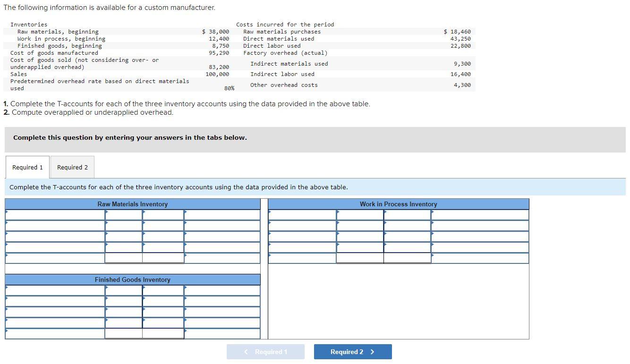Select first-row credit amount field in Work in Process Inventory
Image resolution: width=630 pixels, height=364 pixels.
click(x=408, y=215)
